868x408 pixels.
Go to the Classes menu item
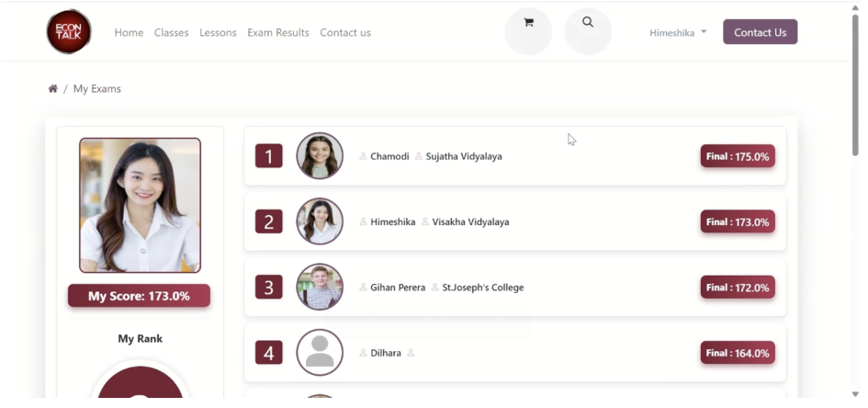coord(171,32)
